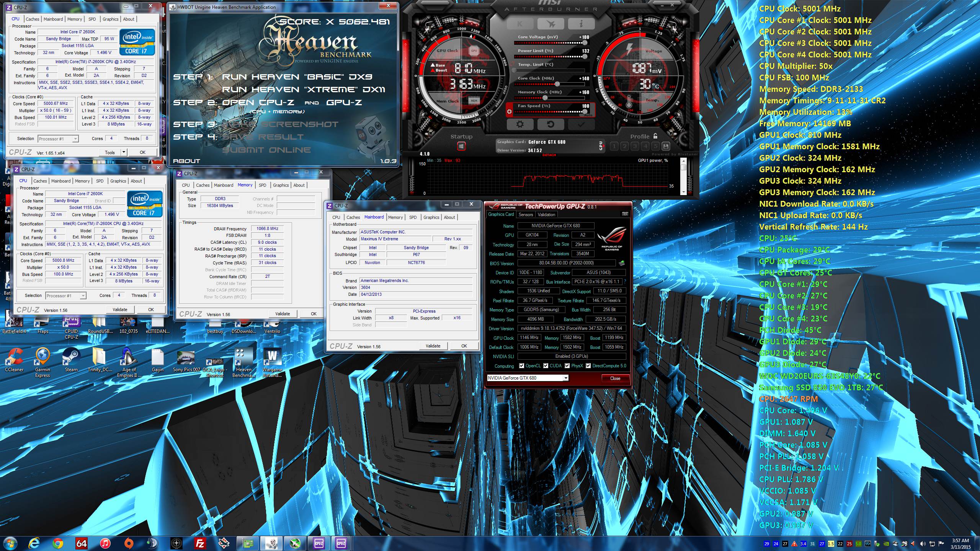Apply Afterburner settings with checkmark button
The height and width of the screenshot is (551, 980).
pyautogui.click(x=581, y=124)
